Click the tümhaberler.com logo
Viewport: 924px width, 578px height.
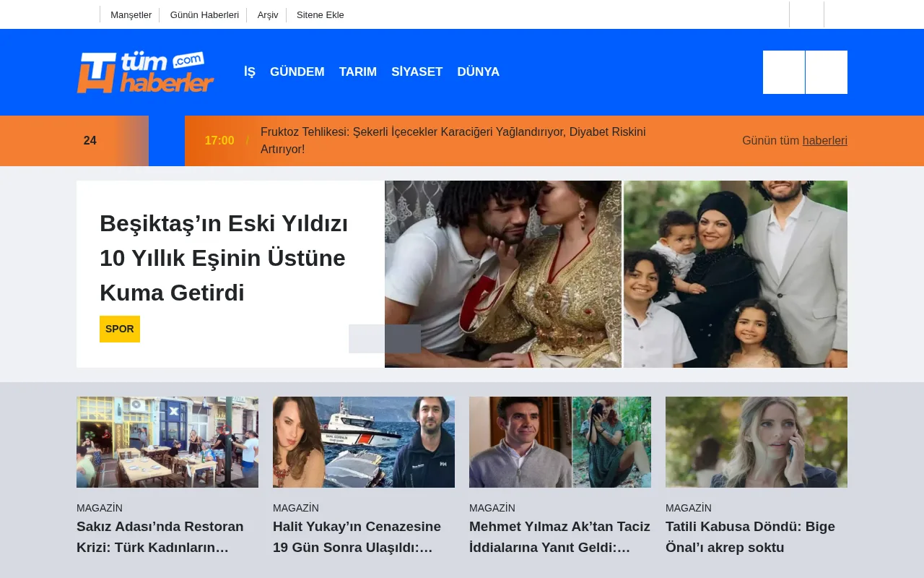[145, 72]
